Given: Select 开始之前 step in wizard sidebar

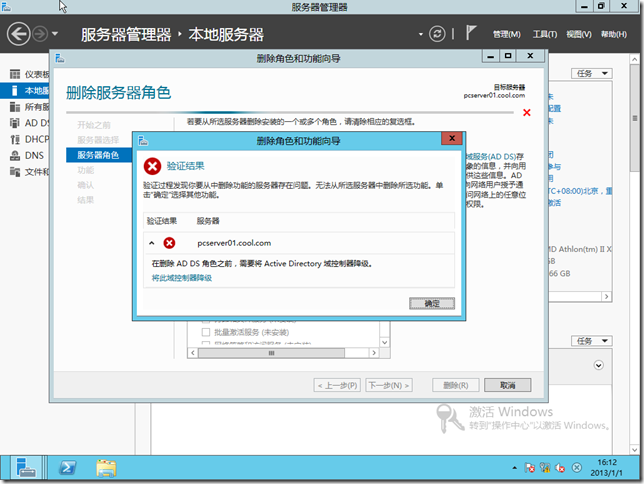Looking at the screenshot, I should (94, 125).
